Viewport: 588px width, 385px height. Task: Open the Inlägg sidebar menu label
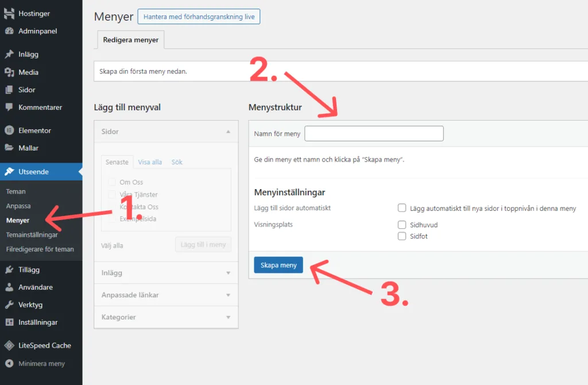pyautogui.click(x=29, y=54)
